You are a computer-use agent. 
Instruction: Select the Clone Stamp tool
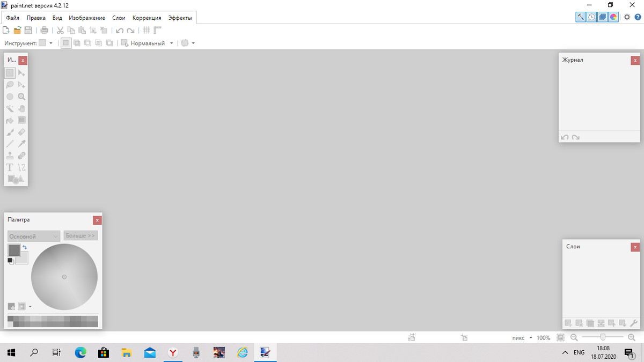pos(10,156)
